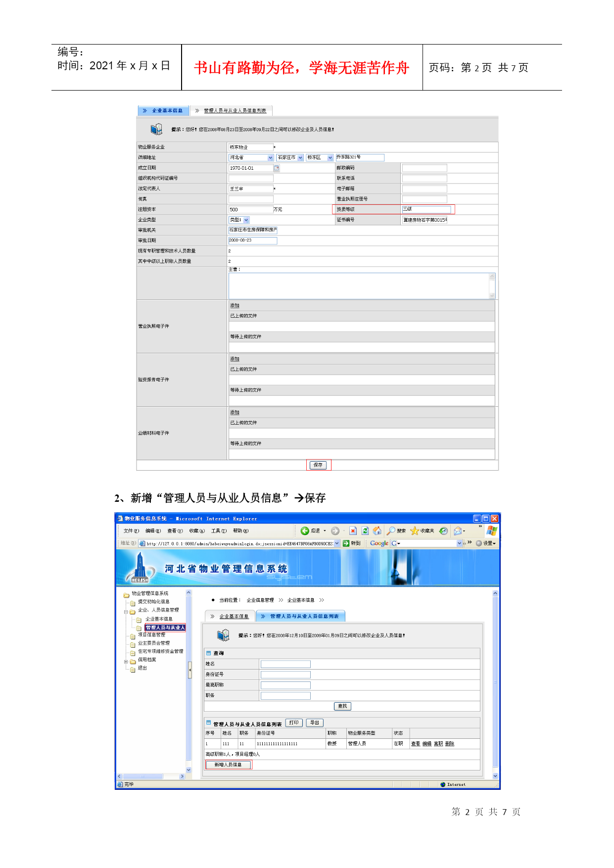This screenshot has height=868, width=614.
Task: Click folder icon of 退出 tree node
Action: [133, 669]
